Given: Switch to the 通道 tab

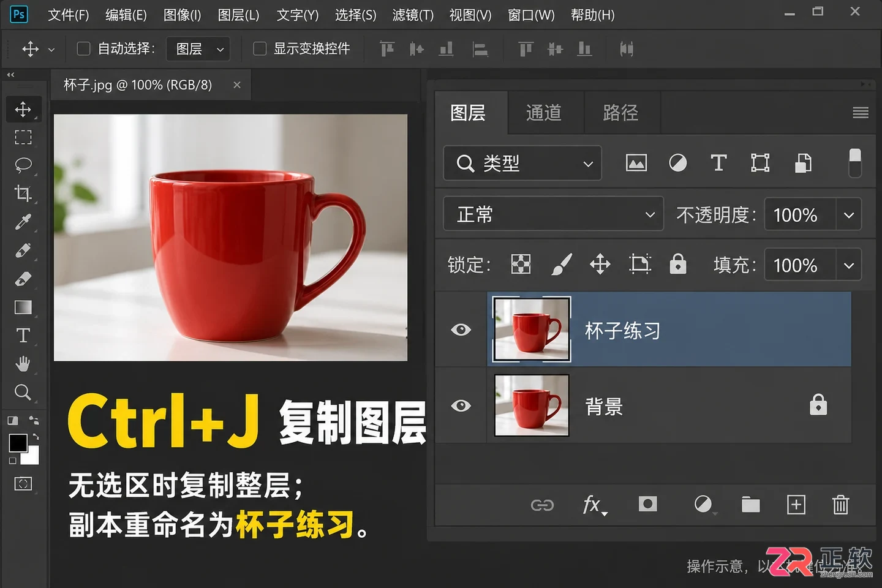Looking at the screenshot, I should pyautogui.click(x=544, y=113).
